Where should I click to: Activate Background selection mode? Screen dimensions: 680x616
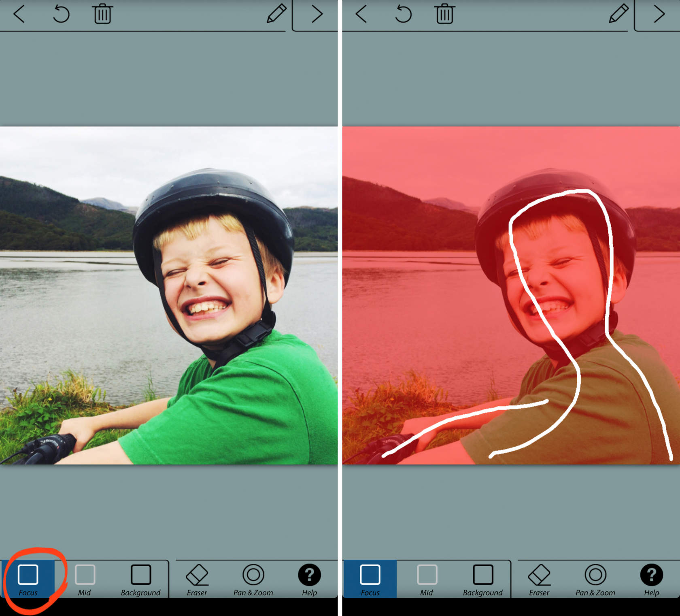140,580
